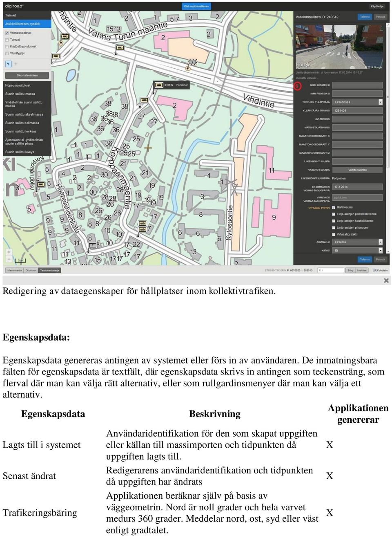Click the Maastokoordinaatti X field

point(358,136)
